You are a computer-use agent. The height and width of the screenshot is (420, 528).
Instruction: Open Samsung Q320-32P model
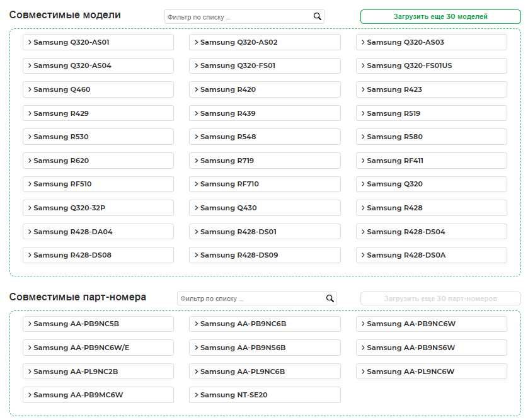[x=98, y=208]
